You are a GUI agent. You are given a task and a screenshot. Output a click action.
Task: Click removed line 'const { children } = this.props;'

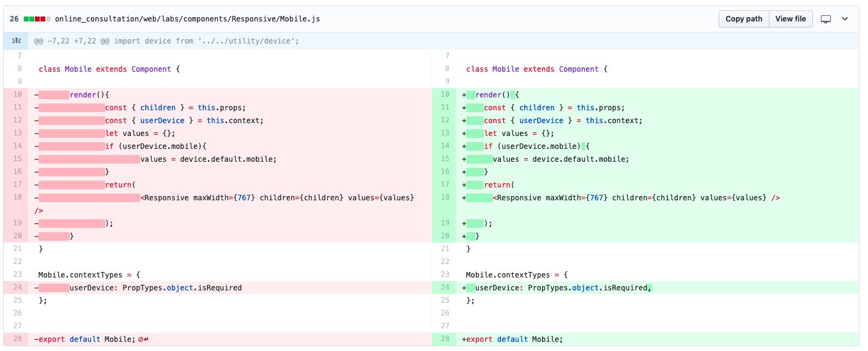[230, 107]
